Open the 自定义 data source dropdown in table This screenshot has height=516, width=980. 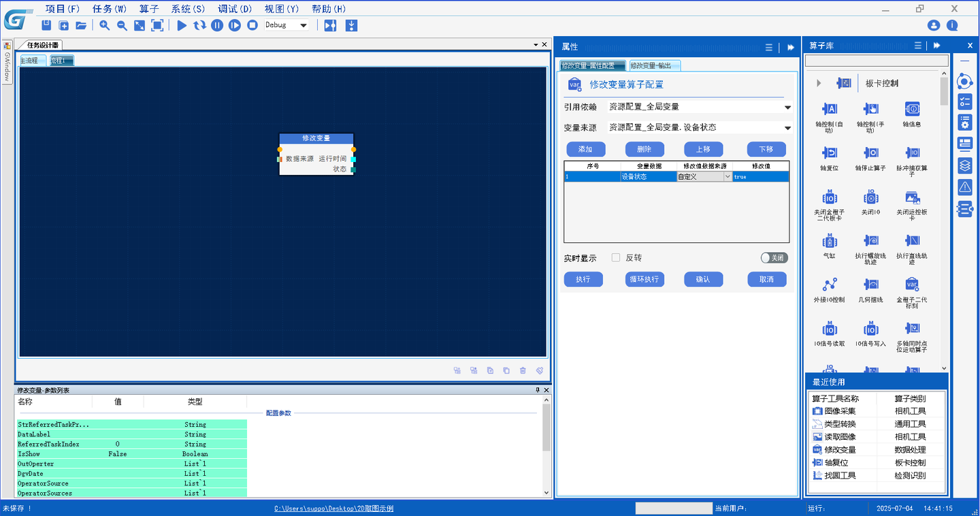click(728, 176)
